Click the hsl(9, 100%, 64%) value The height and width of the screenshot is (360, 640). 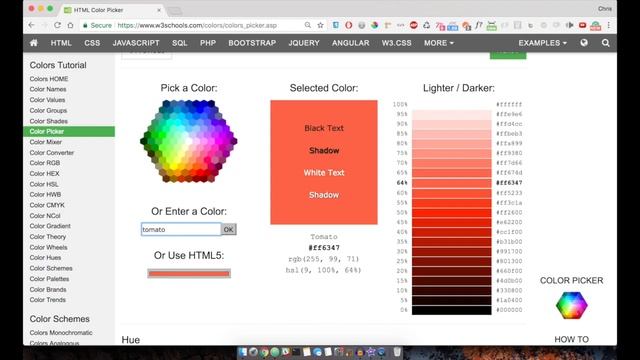(x=323, y=270)
